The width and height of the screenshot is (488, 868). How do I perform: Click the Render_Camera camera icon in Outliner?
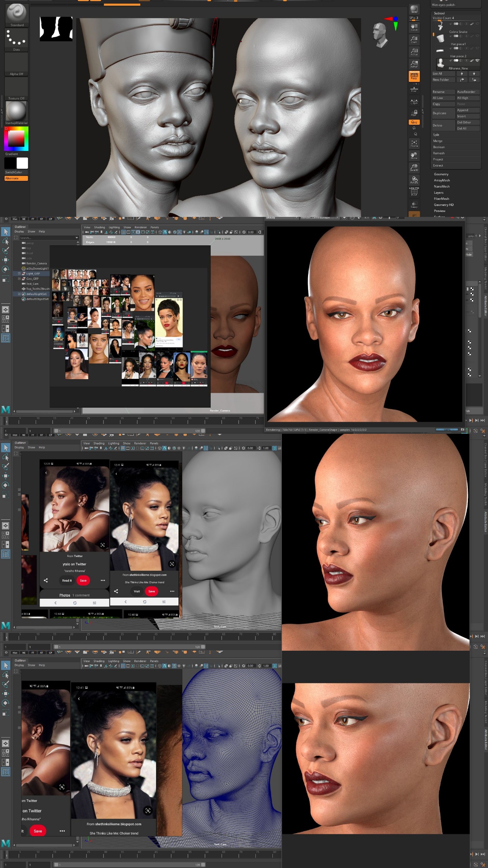pos(23,263)
